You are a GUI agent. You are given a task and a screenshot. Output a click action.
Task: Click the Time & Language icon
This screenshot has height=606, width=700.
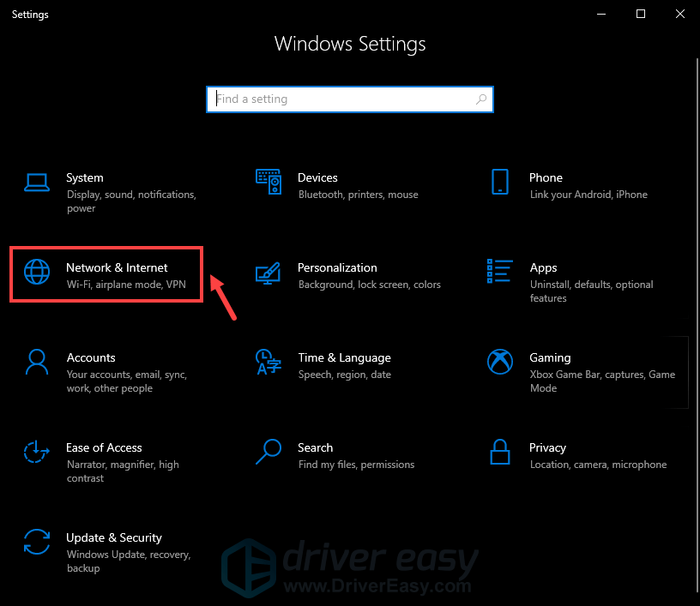[x=269, y=362]
